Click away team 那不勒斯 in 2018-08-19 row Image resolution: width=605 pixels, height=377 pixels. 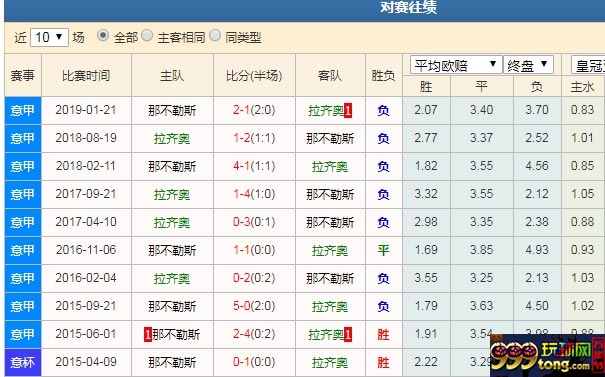[x=330, y=139]
